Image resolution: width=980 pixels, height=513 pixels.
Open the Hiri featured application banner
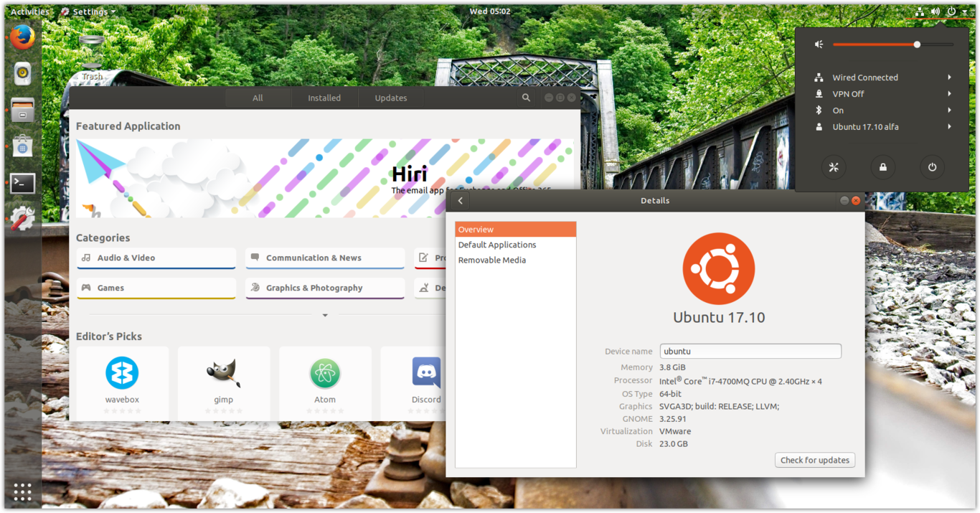click(x=325, y=178)
